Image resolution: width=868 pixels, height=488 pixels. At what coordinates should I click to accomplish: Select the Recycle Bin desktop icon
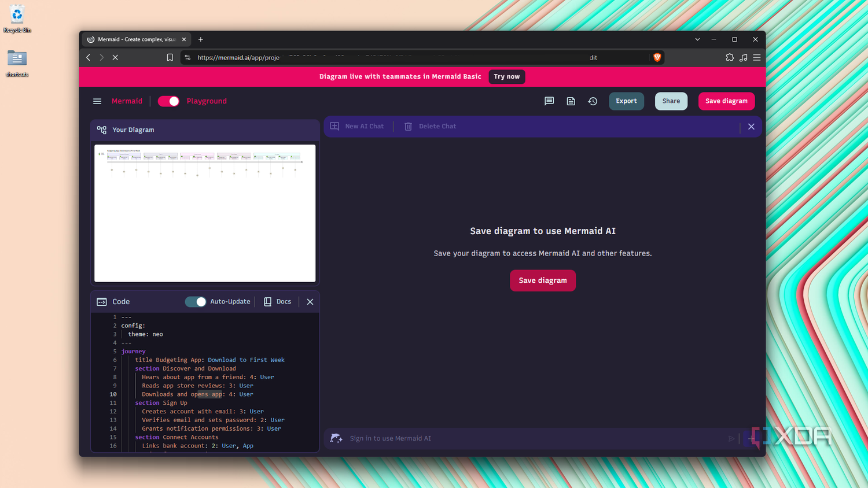[17, 19]
